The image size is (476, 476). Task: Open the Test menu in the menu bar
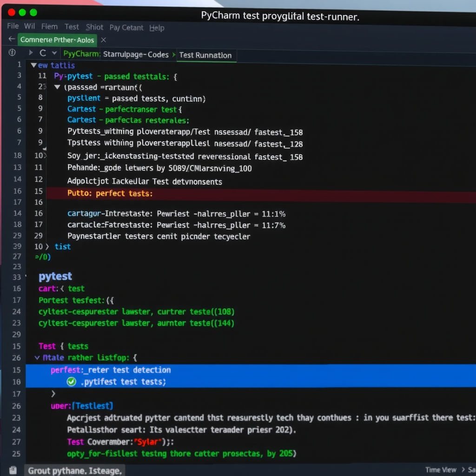tap(72, 27)
